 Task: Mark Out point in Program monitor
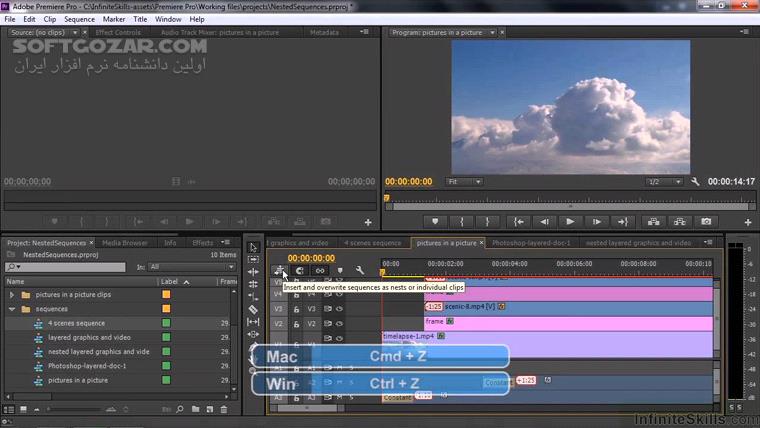click(x=487, y=222)
